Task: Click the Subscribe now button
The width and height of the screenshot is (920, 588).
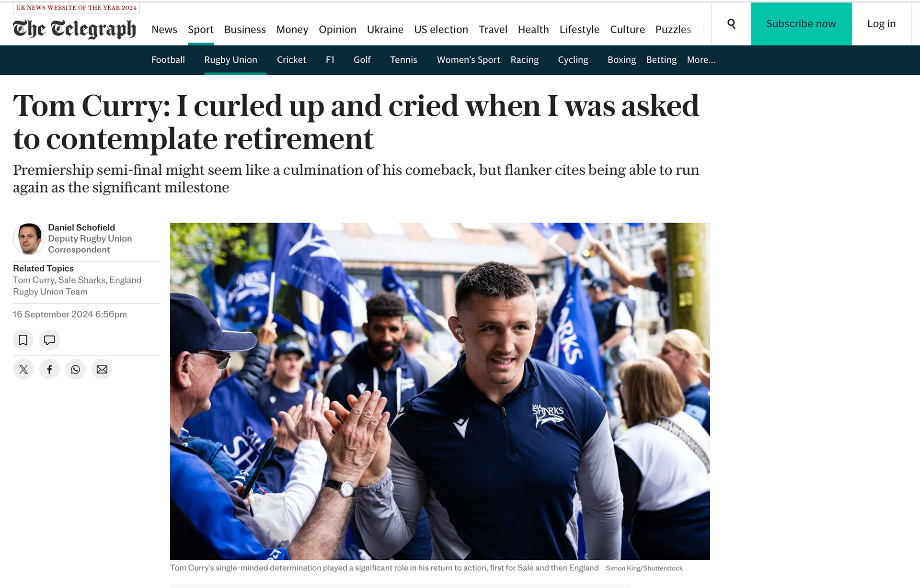Action: tap(801, 24)
